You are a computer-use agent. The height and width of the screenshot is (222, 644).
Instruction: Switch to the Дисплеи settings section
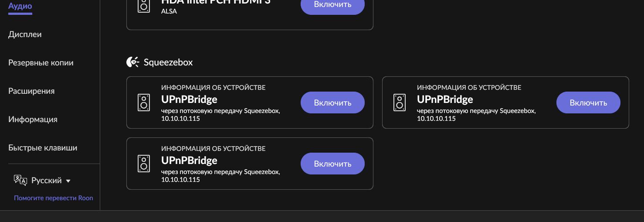click(x=25, y=34)
